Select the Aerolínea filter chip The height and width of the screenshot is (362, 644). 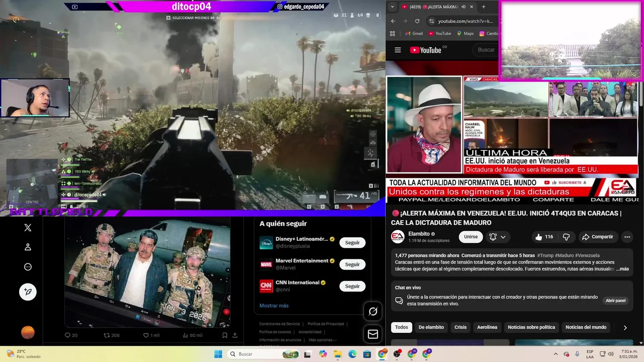487,327
